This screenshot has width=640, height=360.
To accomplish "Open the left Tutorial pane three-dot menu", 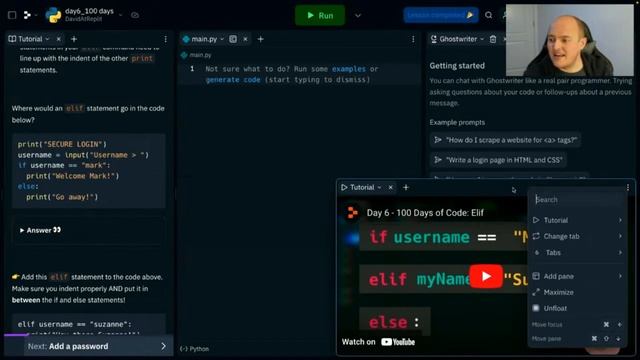I will pos(165,39).
